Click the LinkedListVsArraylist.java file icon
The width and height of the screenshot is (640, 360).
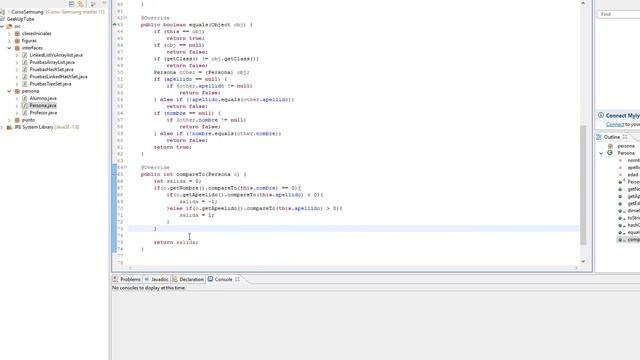(x=24, y=55)
